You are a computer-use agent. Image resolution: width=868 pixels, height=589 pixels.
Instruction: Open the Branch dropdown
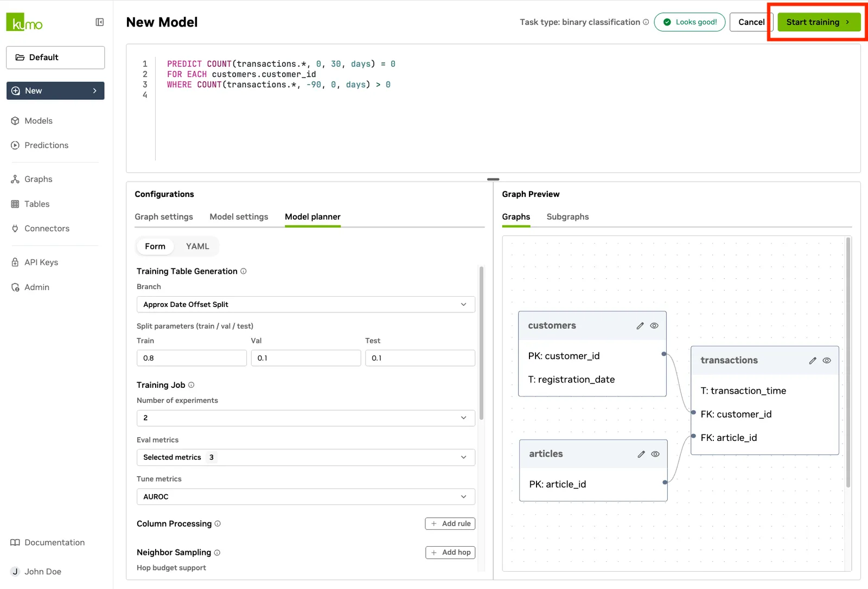(x=306, y=304)
